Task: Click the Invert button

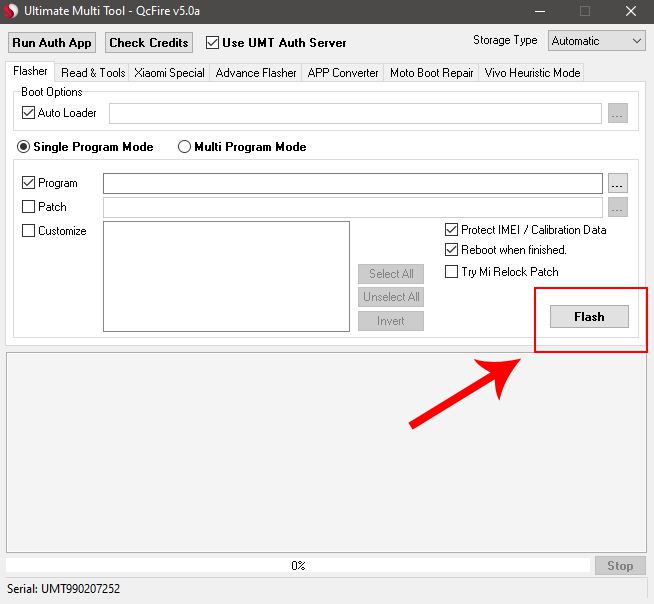Action: pos(391,321)
